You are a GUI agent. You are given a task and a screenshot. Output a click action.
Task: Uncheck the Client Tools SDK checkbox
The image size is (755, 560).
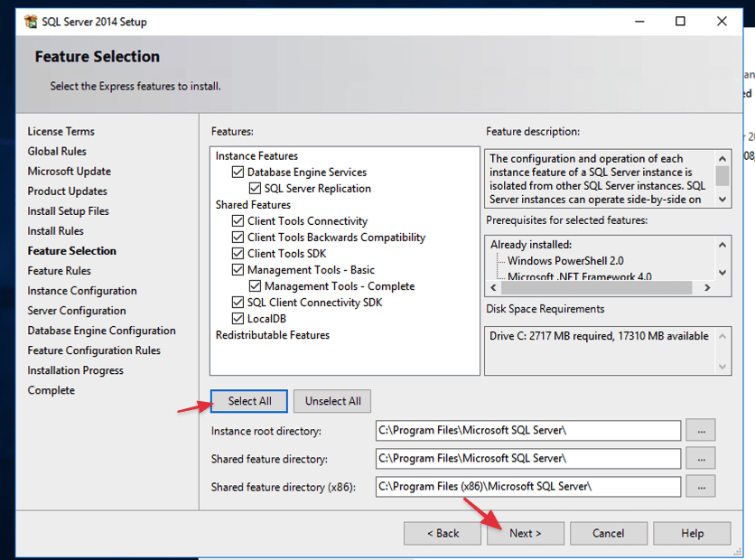point(238,254)
